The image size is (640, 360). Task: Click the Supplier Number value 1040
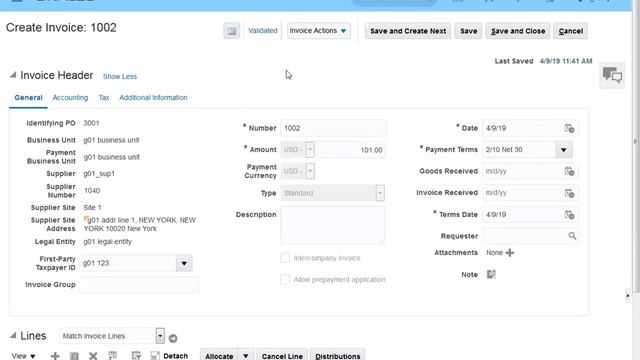(x=92, y=191)
